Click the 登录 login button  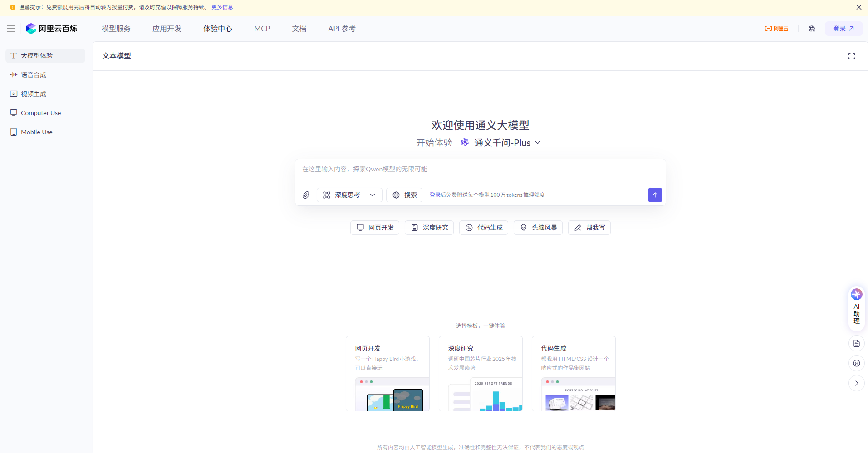click(843, 28)
